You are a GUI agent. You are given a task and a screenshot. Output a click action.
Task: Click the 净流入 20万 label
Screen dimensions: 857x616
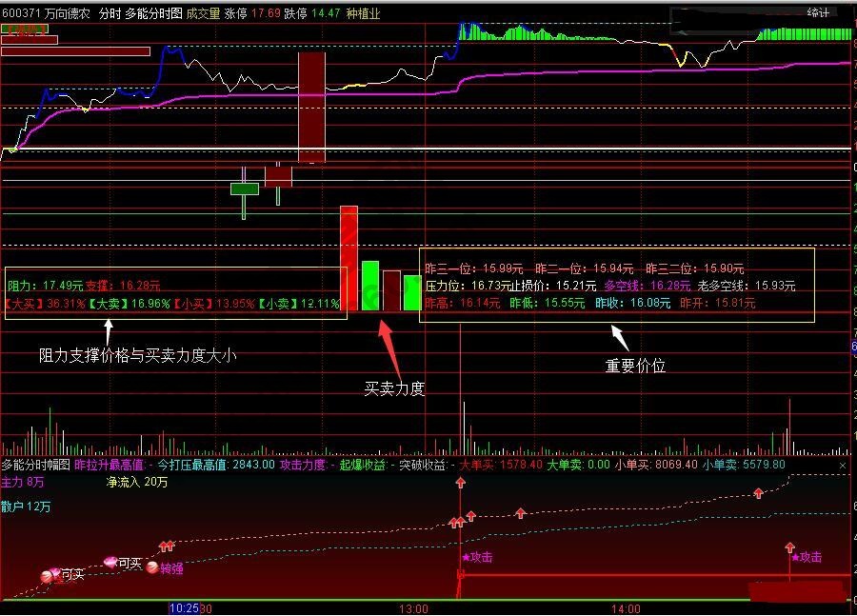coord(136,482)
